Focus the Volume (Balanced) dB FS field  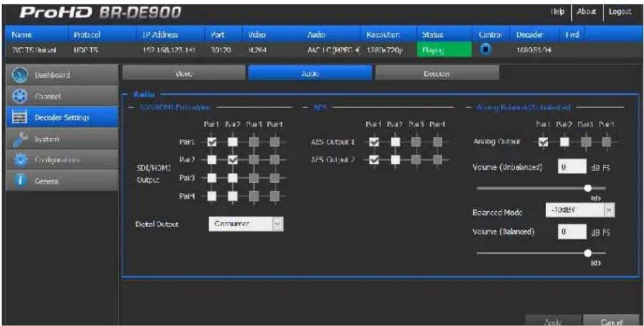[x=572, y=232]
